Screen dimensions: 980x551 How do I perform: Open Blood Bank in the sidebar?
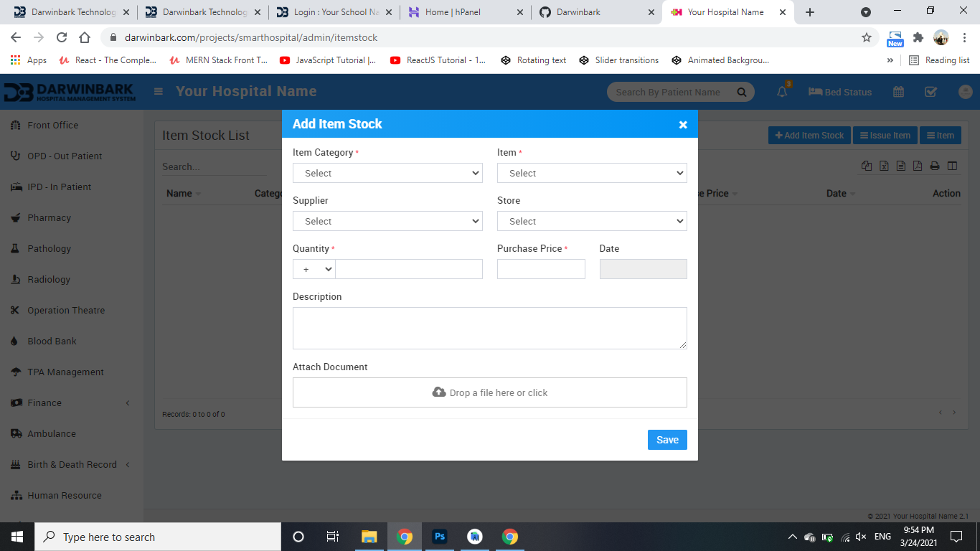pos(52,341)
